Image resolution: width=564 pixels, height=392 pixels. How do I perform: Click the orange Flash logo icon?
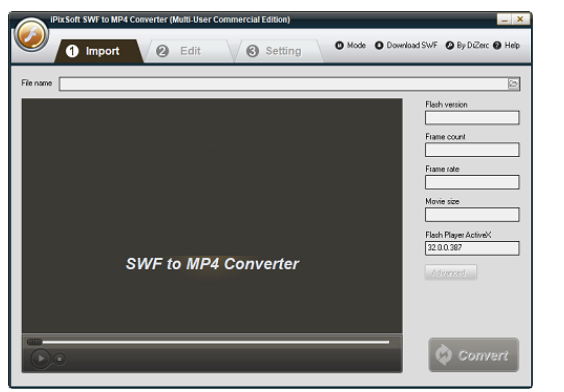point(31,35)
